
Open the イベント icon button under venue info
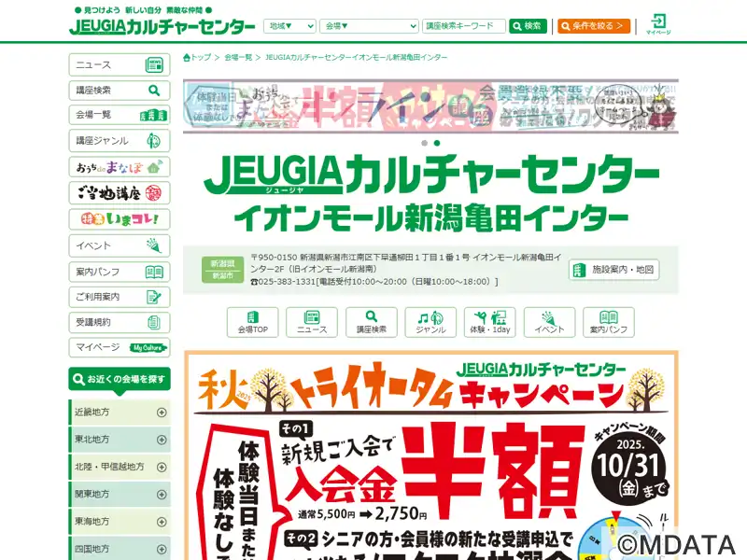click(549, 322)
